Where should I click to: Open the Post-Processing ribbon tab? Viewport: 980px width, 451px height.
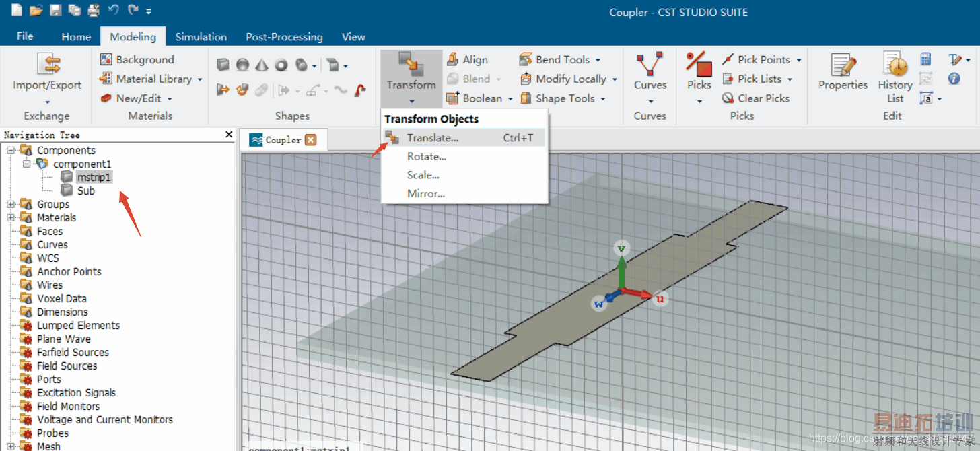(284, 37)
